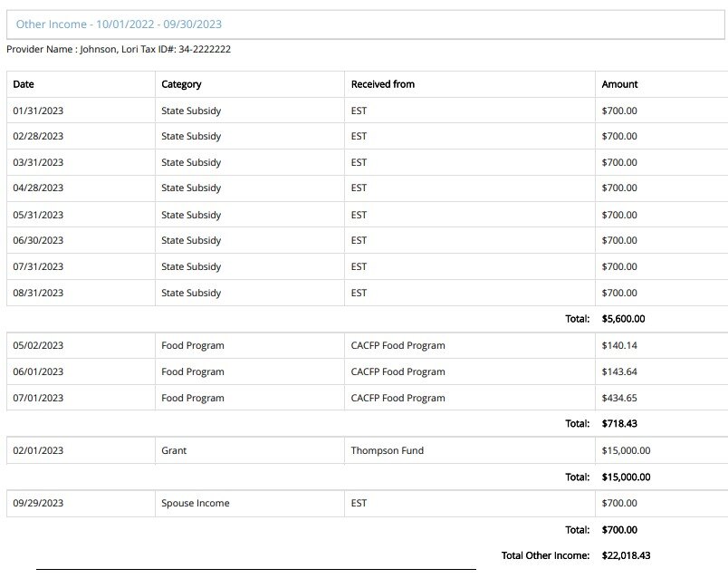
Task: Click the Thompson Fund cell
Action: click(x=387, y=450)
